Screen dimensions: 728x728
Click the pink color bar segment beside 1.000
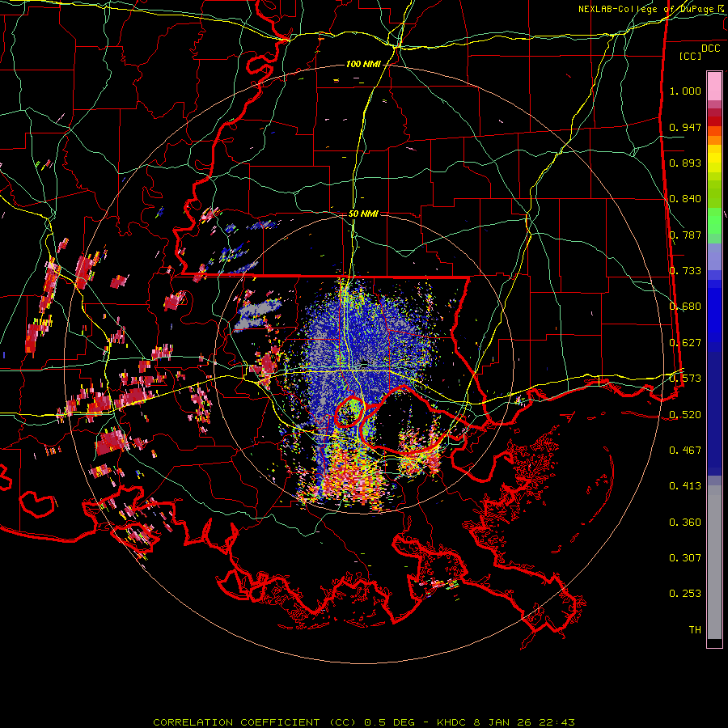[x=714, y=87]
